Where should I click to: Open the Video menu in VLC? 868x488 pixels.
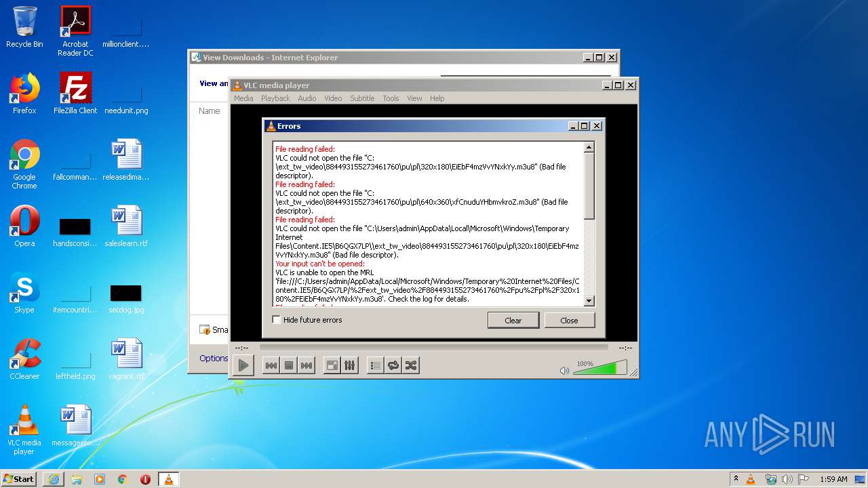pyautogui.click(x=333, y=98)
